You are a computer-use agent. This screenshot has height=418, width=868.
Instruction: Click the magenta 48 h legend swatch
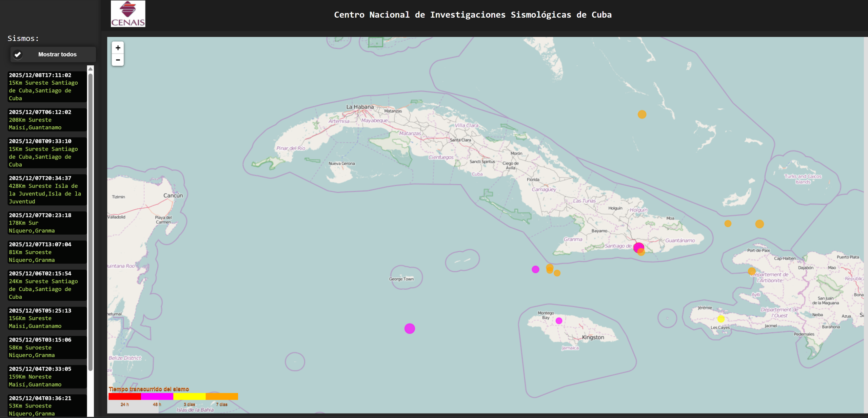point(157,396)
